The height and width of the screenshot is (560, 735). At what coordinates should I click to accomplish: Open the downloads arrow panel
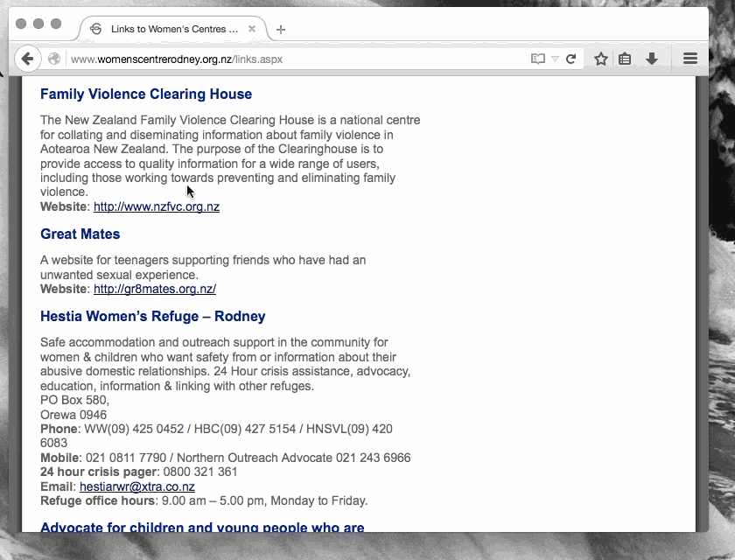point(652,59)
